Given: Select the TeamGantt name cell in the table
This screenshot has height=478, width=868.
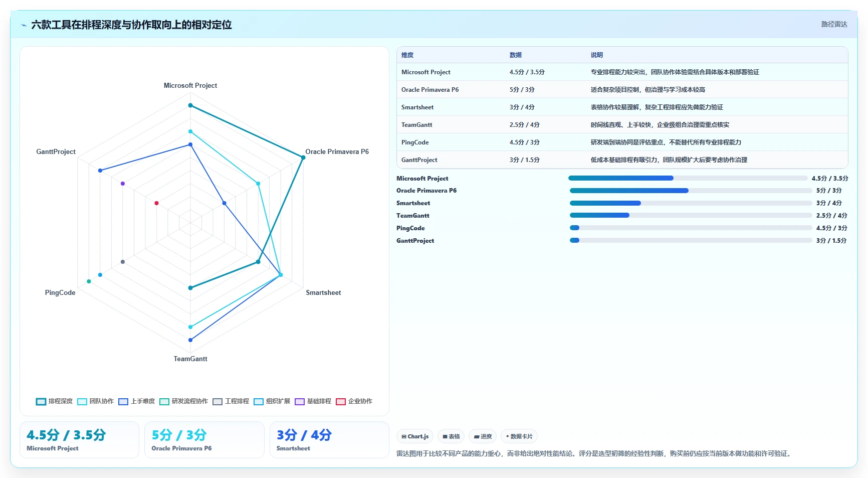Looking at the screenshot, I should click(416, 124).
